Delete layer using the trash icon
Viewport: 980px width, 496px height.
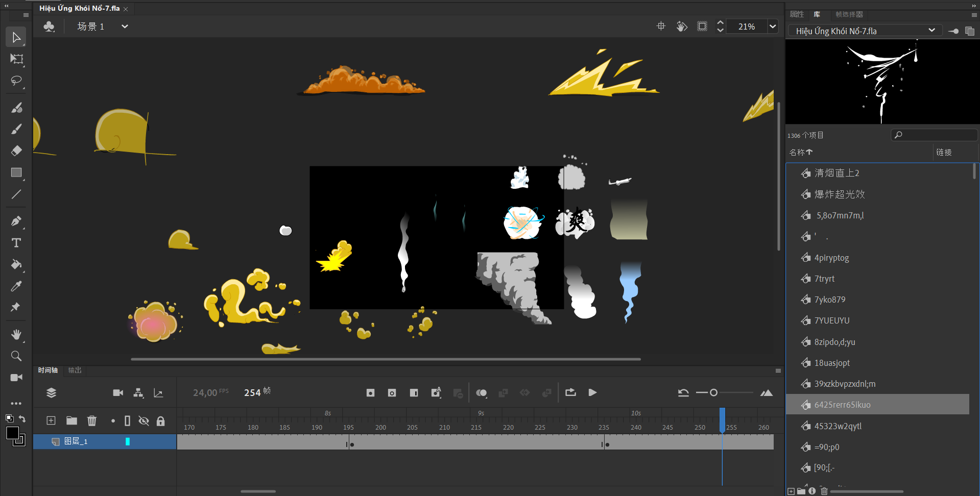(92, 420)
